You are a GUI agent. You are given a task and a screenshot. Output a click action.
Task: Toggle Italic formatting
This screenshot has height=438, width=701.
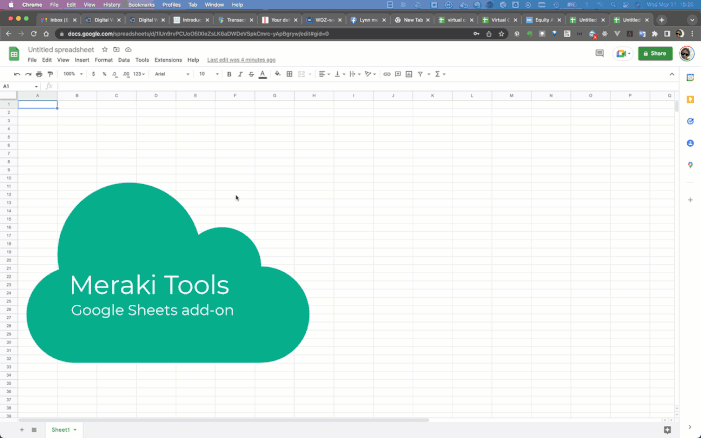240,74
